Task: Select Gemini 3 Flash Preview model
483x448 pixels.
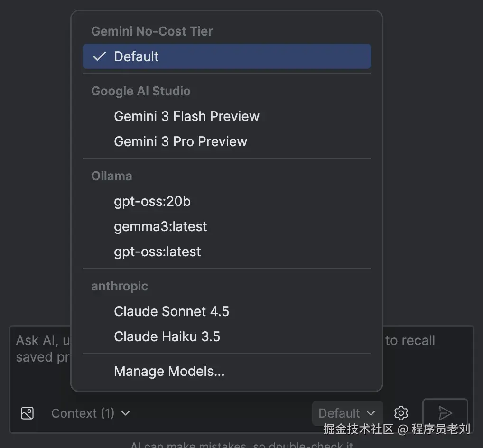Action: click(186, 116)
